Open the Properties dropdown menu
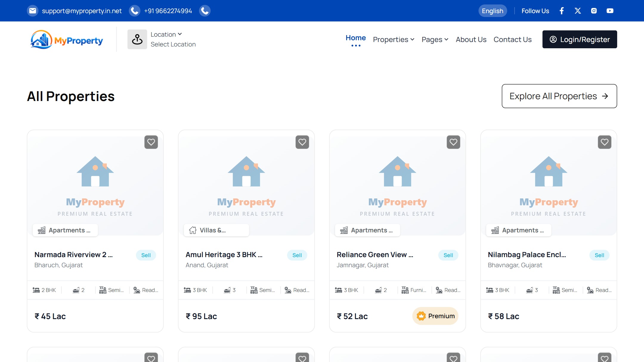This screenshot has width=644, height=362. pyautogui.click(x=394, y=40)
